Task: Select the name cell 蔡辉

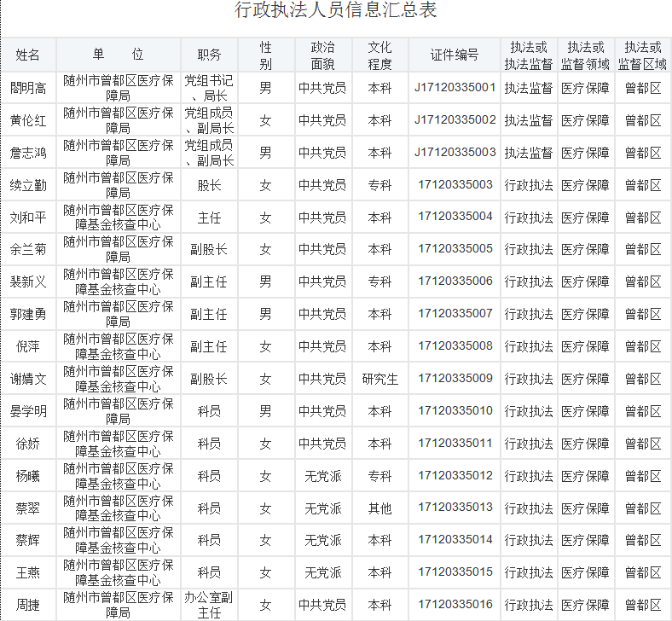Action: pos(28,541)
